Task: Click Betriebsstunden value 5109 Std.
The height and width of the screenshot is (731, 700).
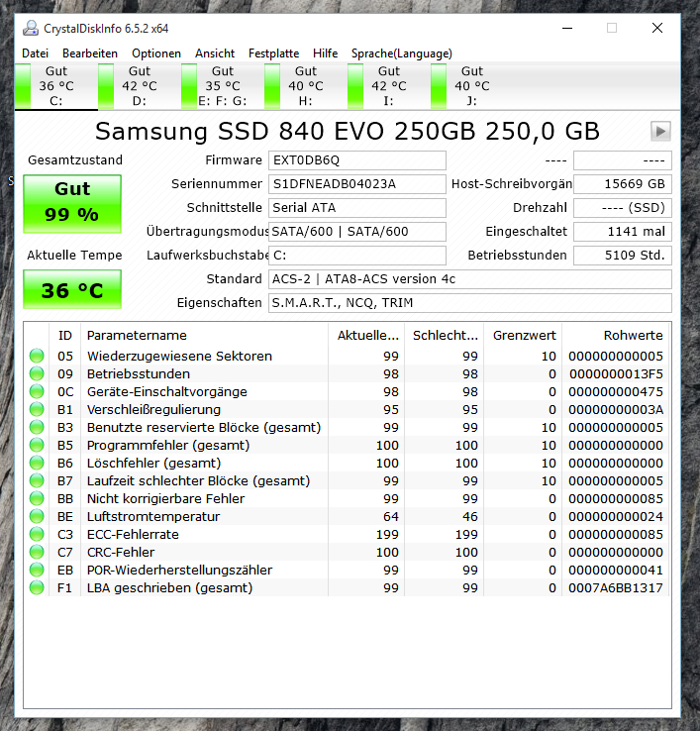Action: tap(622, 256)
